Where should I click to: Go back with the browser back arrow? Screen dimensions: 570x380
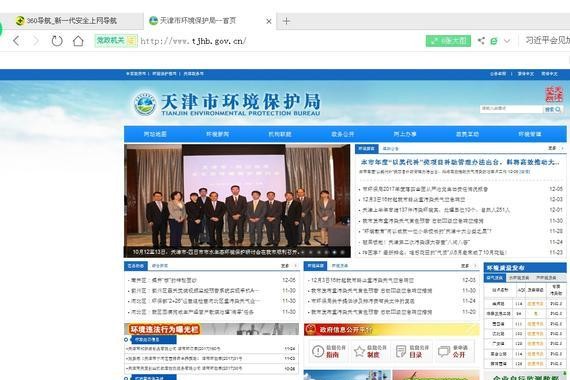click(x=16, y=41)
